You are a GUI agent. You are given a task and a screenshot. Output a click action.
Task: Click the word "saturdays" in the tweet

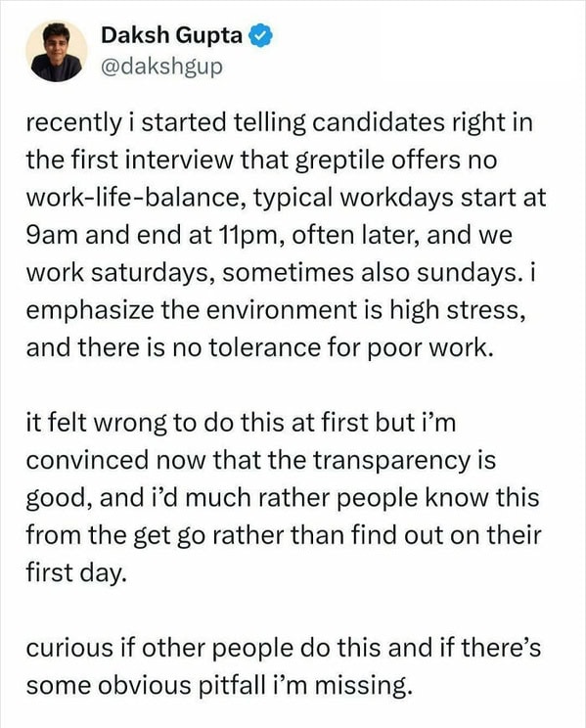(x=153, y=273)
